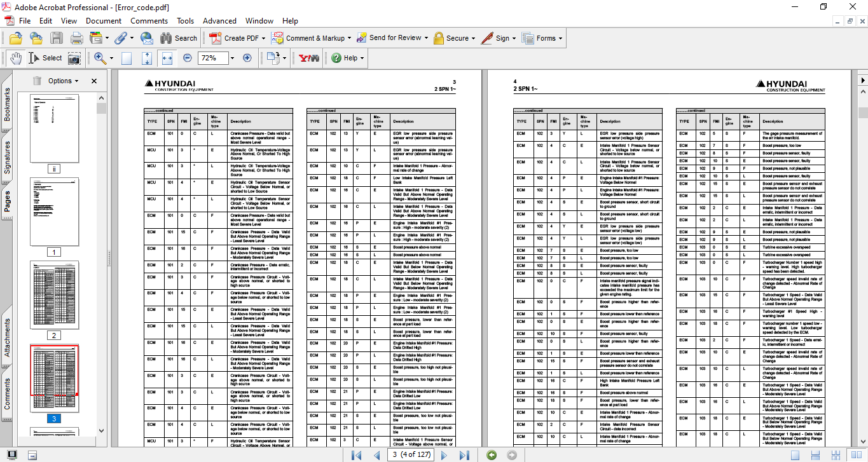This screenshot has width=868, height=462.
Task: Open the Options dropdown in Pages panel
Action: pyautogui.click(x=63, y=81)
